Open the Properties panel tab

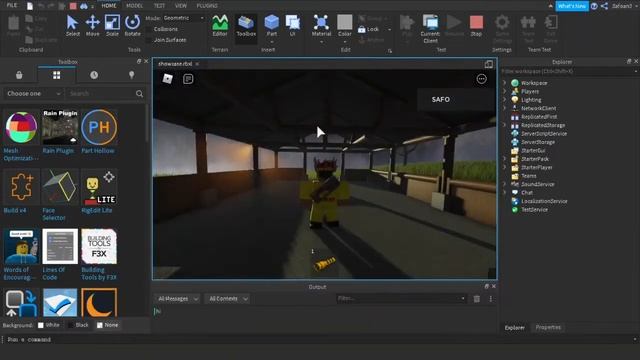tap(548, 327)
